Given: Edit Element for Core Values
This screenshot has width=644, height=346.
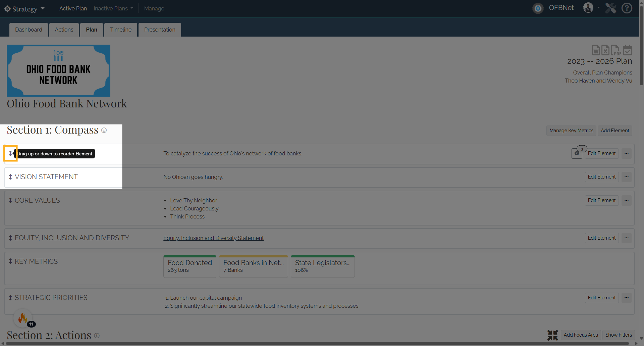Looking at the screenshot, I should 602,200.
